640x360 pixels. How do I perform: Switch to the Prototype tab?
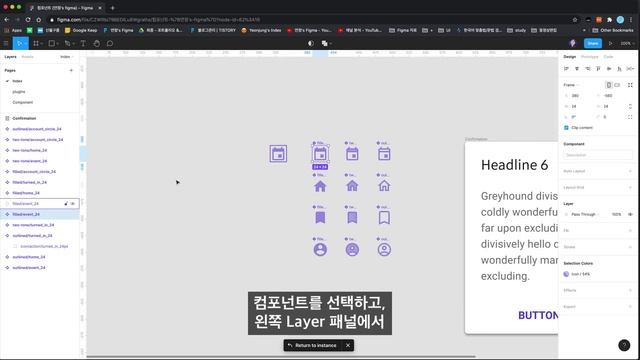589,57
